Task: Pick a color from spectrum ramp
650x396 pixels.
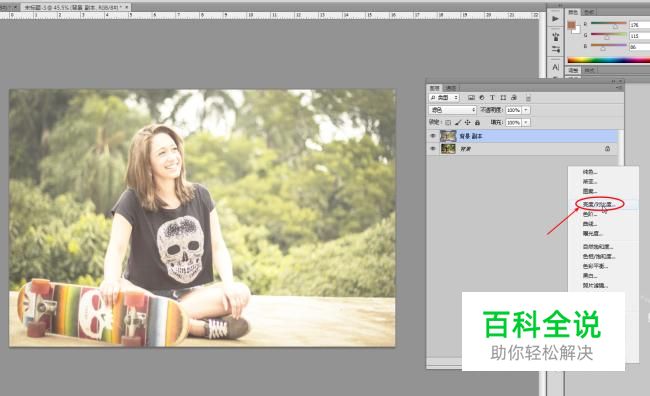Action: pyautogui.click(x=609, y=60)
